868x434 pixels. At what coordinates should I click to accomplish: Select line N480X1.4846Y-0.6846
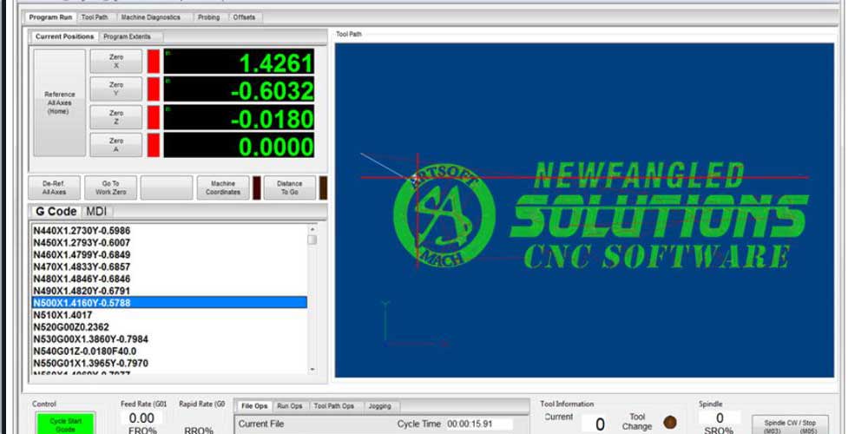pyautogui.click(x=169, y=279)
